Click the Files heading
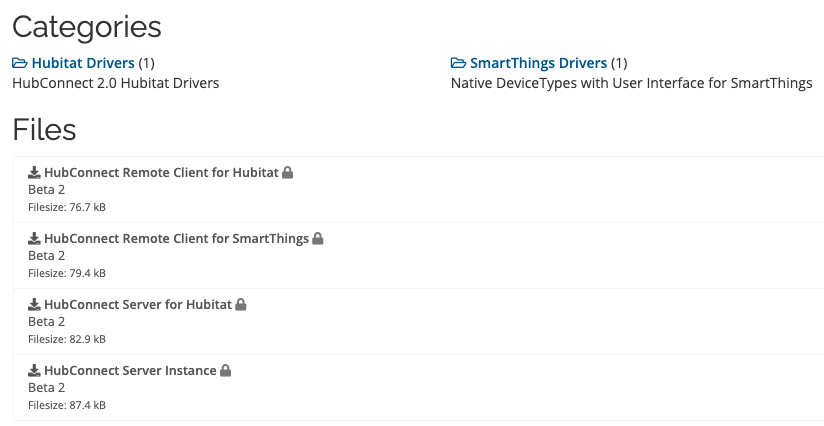Screen dimensions: 824x426 click(44, 130)
